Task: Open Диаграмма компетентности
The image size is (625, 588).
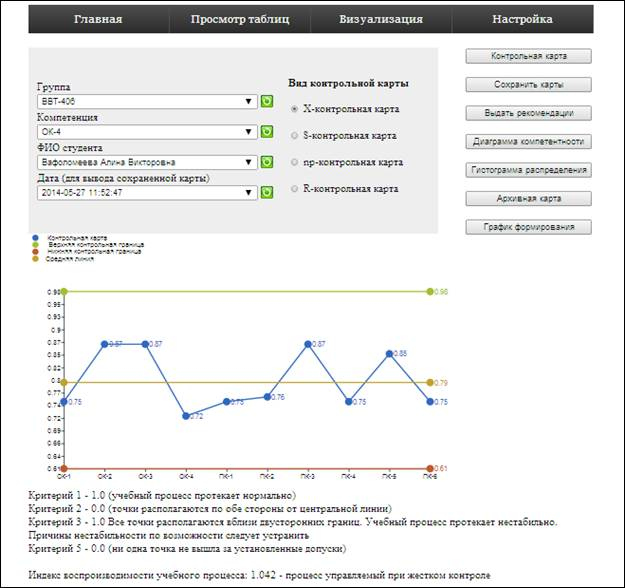Action: (529, 142)
